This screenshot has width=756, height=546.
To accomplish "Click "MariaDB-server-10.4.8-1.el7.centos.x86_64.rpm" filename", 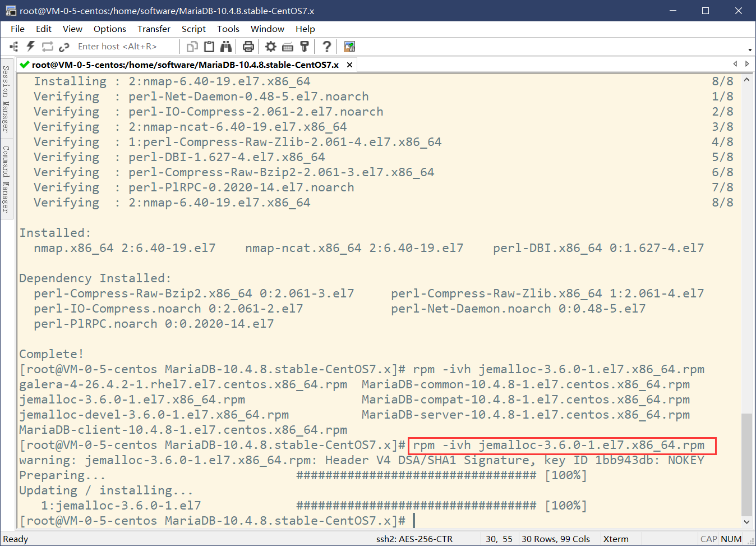I will click(x=525, y=415).
